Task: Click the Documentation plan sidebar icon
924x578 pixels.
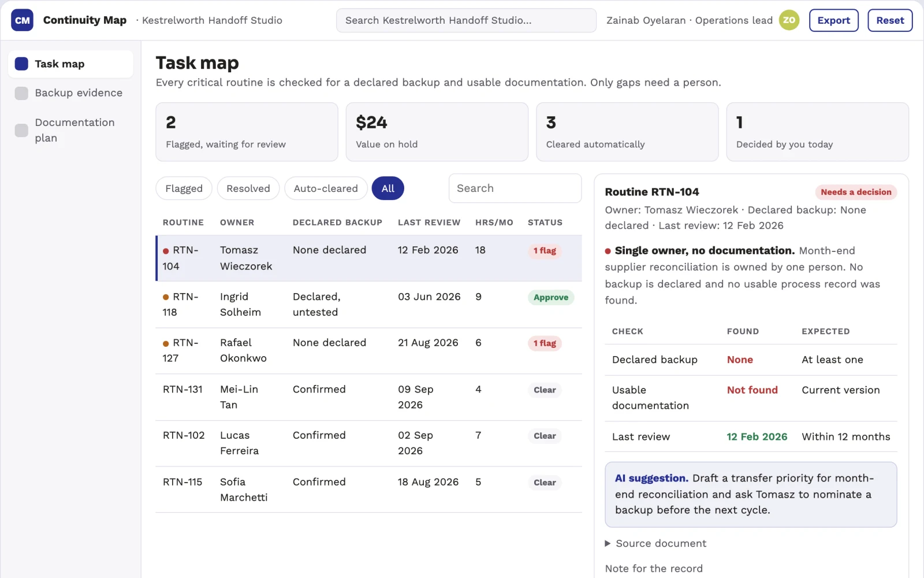Action: [x=21, y=130]
